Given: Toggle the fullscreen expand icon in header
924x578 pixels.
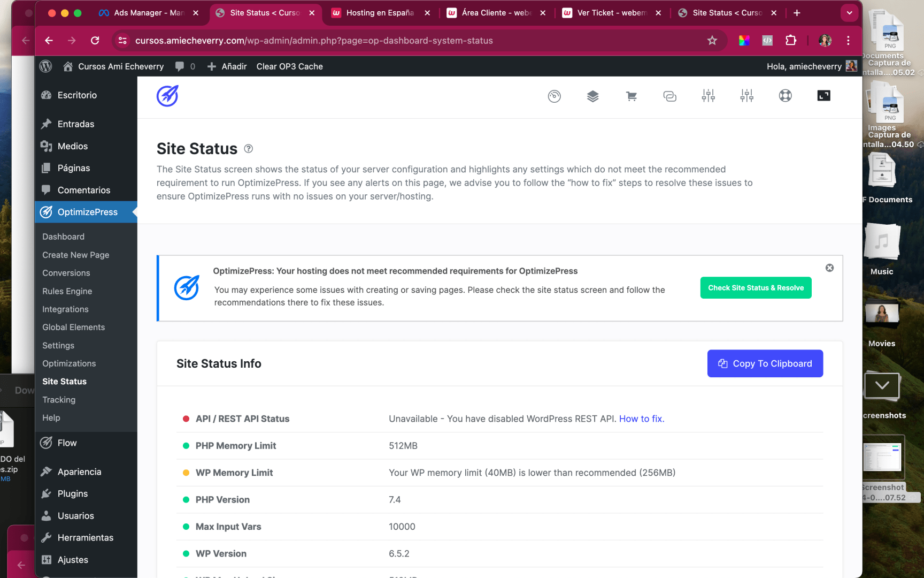Looking at the screenshot, I should click(824, 96).
